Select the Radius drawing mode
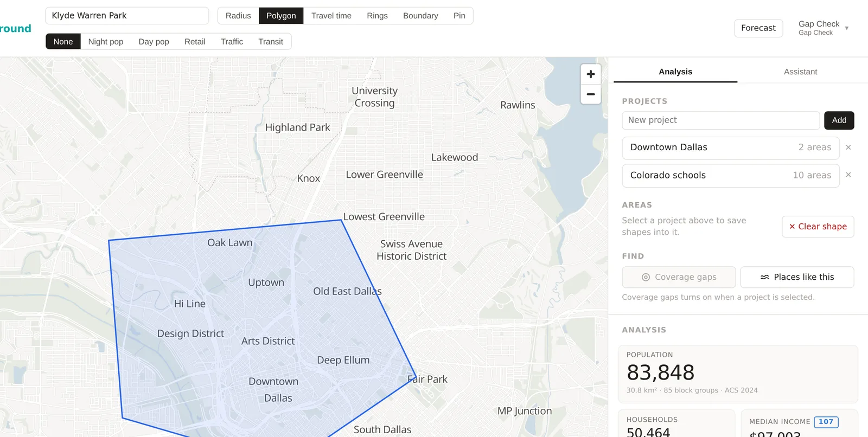The image size is (868, 437). click(x=238, y=16)
